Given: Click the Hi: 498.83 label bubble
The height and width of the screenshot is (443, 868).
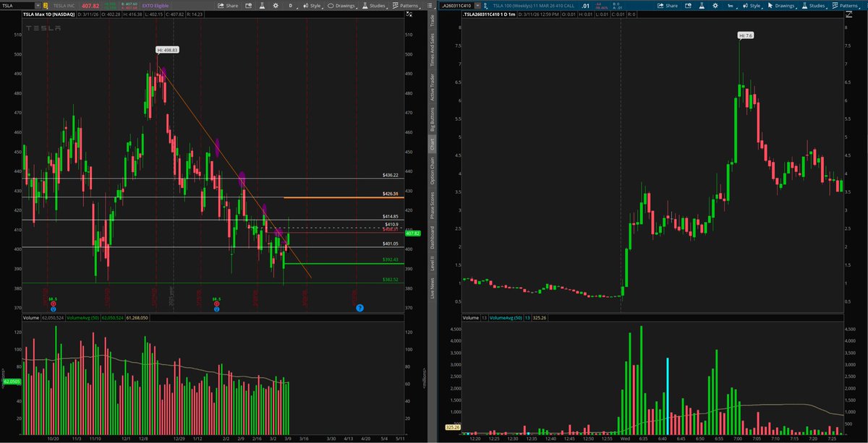Looking at the screenshot, I should 166,51.
